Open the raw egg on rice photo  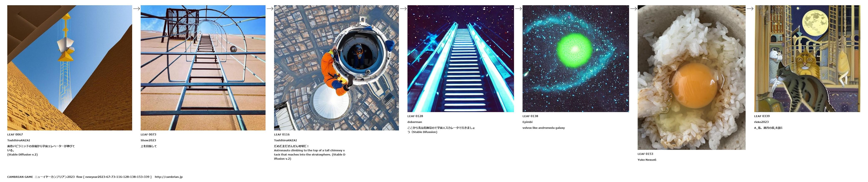click(692, 77)
